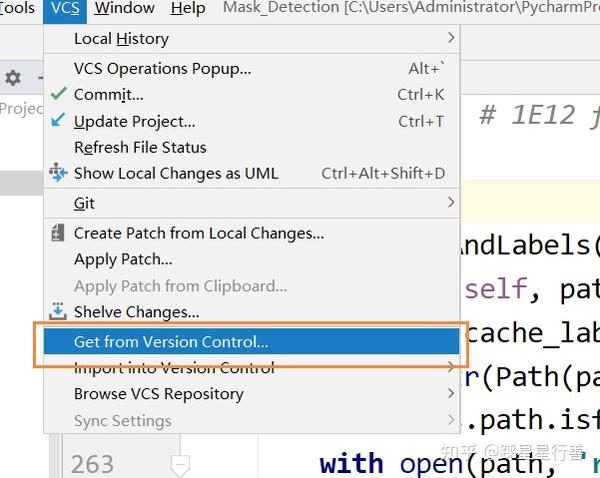Expand the Git submenu

pyautogui.click(x=451, y=203)
